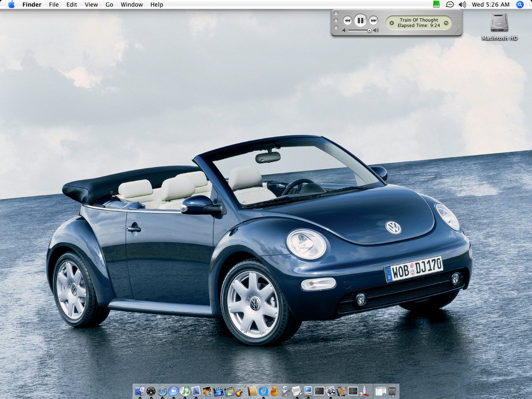Viewport: 532px width, 399px height.
Task: Open the Window menu
Action: [x=132, y=5]
